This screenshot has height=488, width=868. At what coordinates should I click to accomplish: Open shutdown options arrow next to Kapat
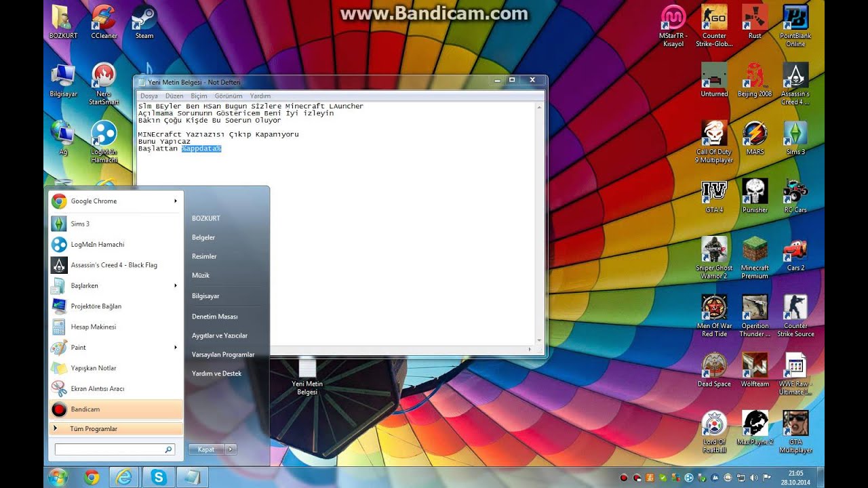coord(231,449)
